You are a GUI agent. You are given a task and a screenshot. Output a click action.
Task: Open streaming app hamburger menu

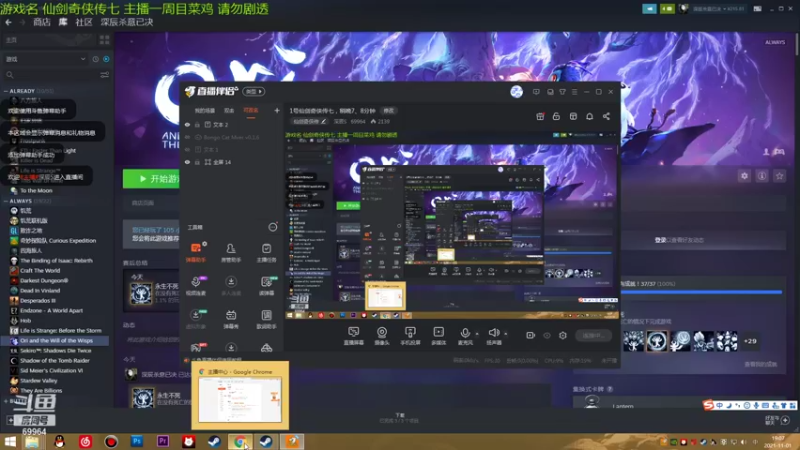(574, 92)
